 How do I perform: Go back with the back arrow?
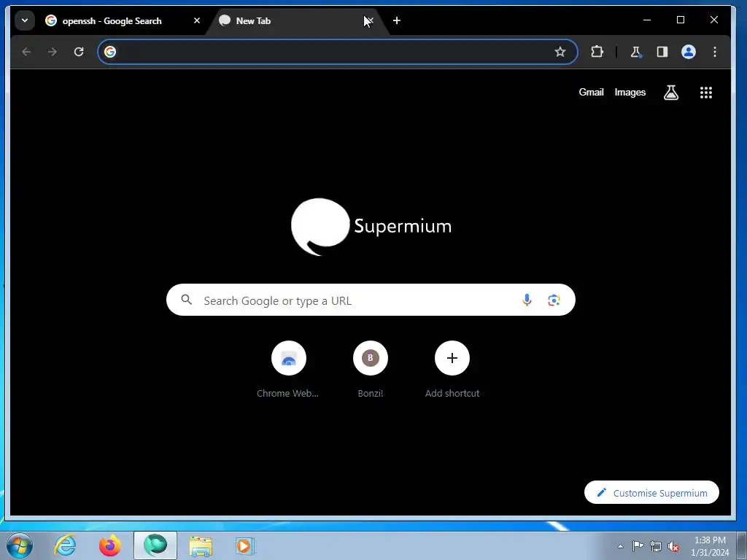coord(26,52)
